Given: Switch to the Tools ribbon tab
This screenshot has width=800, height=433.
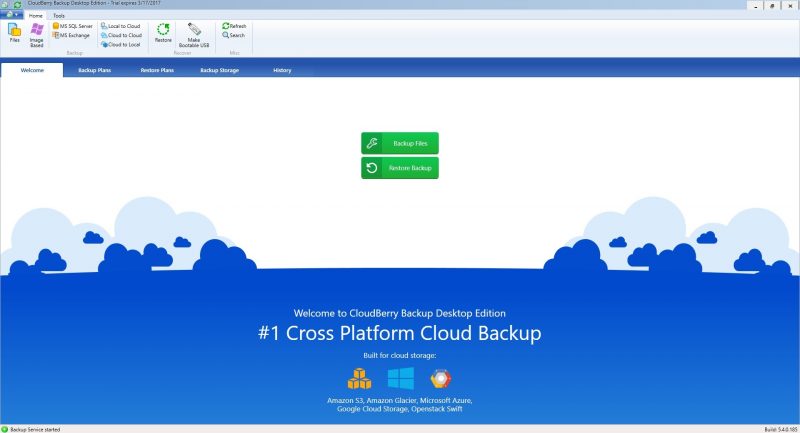Looking at the screenshot, I should coord(59,16).
